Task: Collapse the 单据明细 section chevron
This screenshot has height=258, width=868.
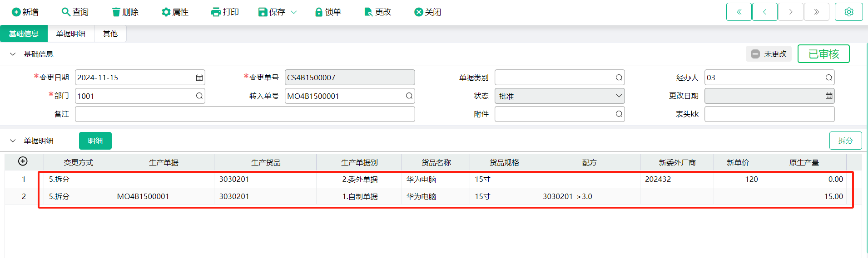Action: click(x=13, y=141)
